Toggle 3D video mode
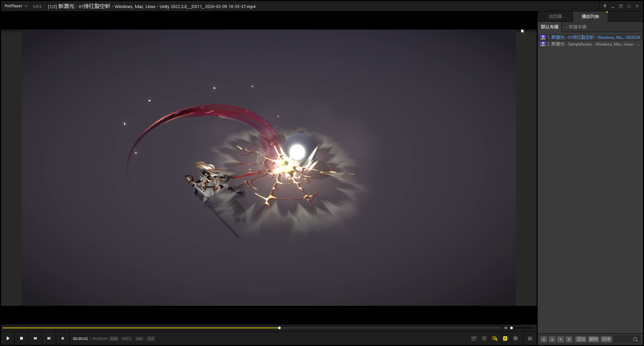Screen dimensions: 644x346 (x=484, y=338)
